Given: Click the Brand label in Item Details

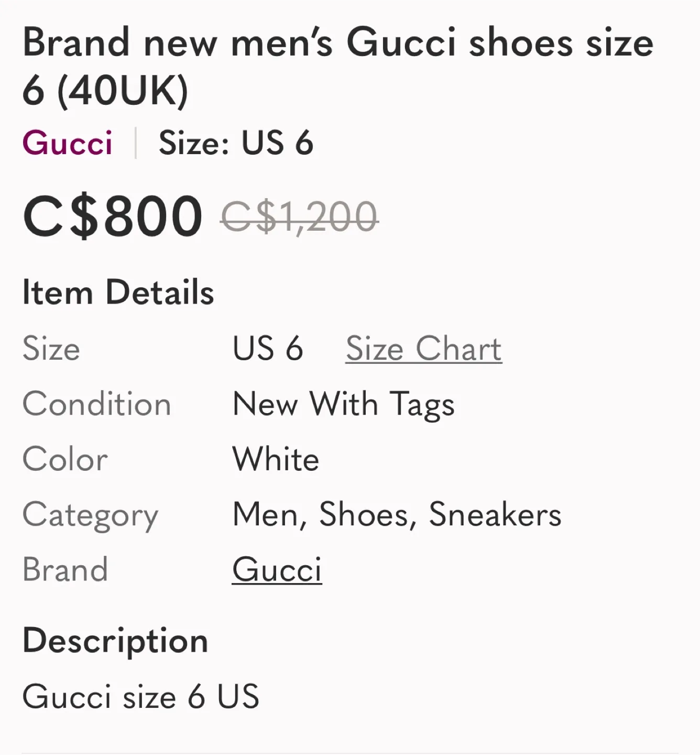Looking at the screenshot, I should [x=65, y=569].
